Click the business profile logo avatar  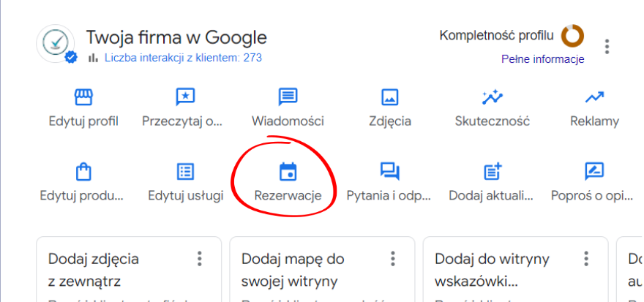point(56,44)
